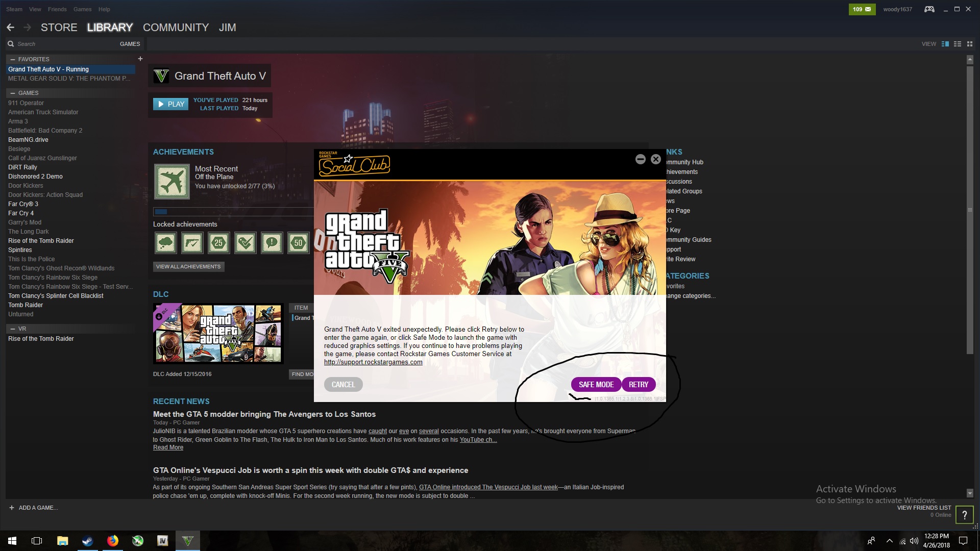Switch to grid view icon
Viewport: 980px width, 551px height.
click(970, 44)
